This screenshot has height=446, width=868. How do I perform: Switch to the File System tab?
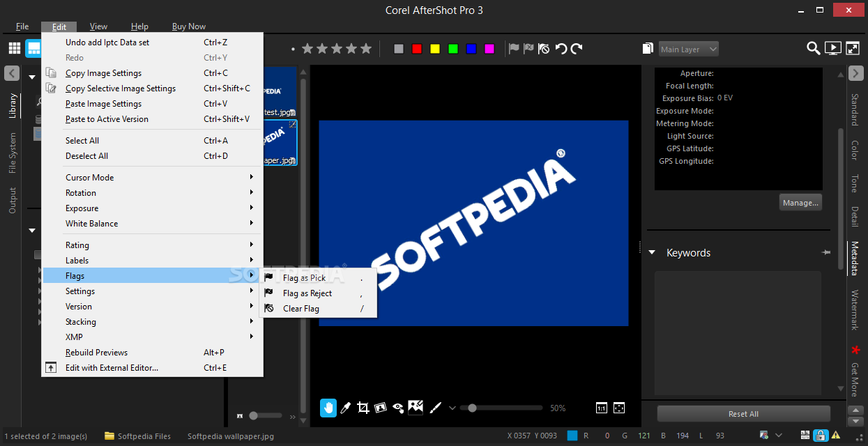point(12,153)
